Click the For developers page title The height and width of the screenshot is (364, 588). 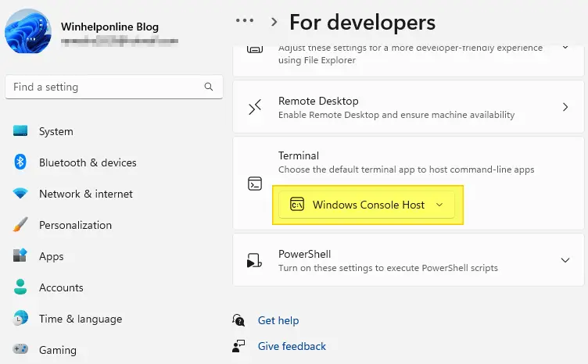[x=362, y=22]
